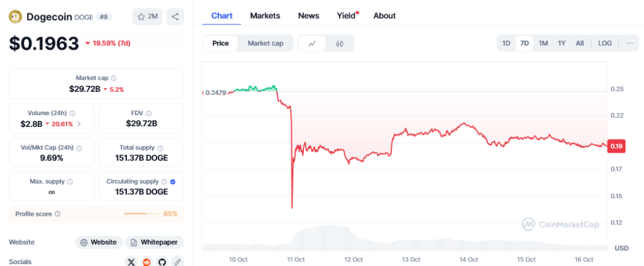This screenshot has height=266, width=644.
Task: Click the 0.19 current price label on chart
Action: (x=616, y=146)
